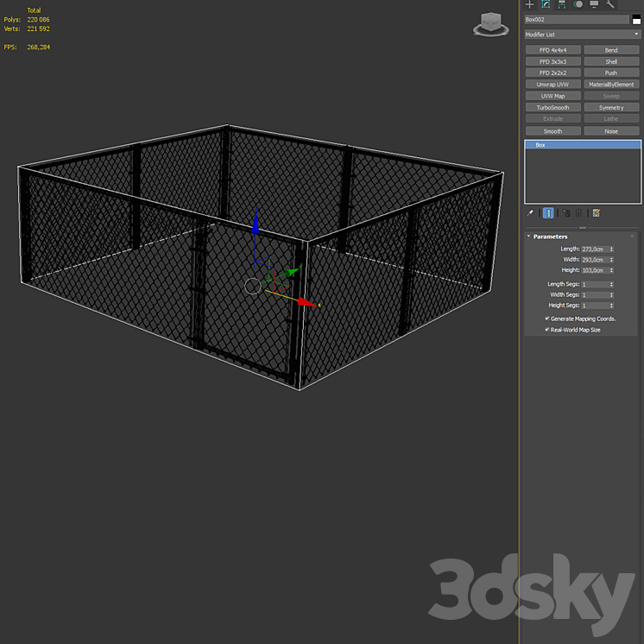644x644 pixels.
Task: Open the Utilities wrench panel tab
Action: (610, 4)
